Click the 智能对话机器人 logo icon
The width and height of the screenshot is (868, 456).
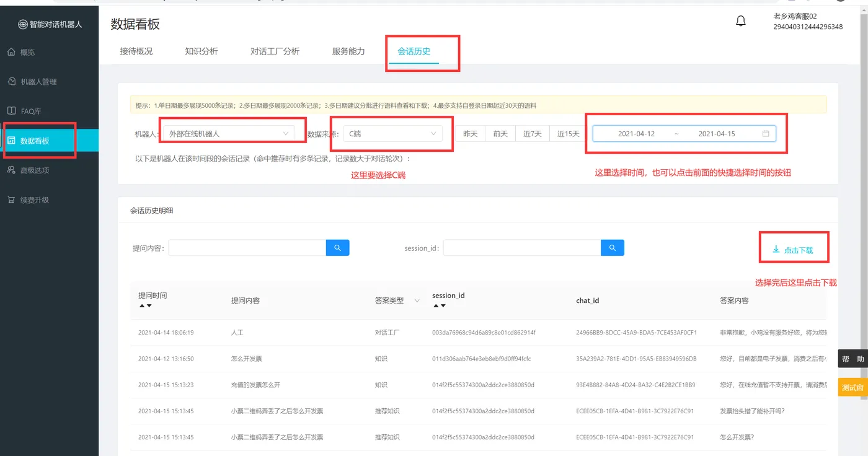(23, 24)
